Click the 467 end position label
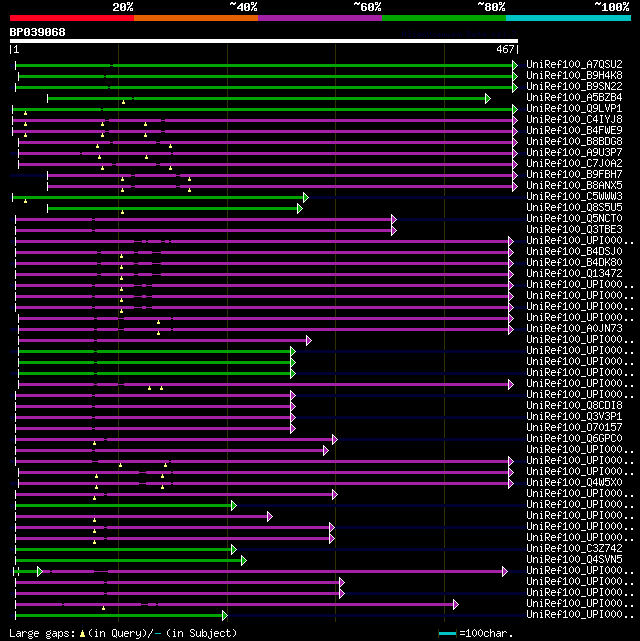The width and height of the screenshot is (640, 641). click(x=505, y=49)
